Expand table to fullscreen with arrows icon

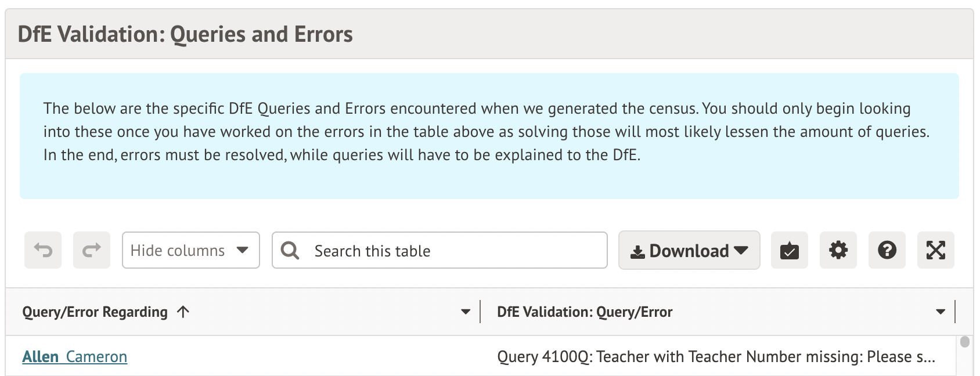tap(936, 250)
